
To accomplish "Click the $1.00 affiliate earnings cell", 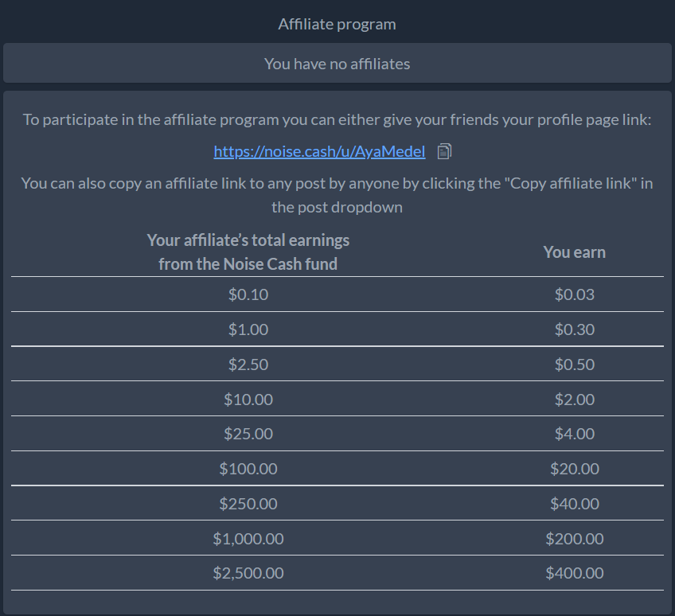I will point(248,329).
